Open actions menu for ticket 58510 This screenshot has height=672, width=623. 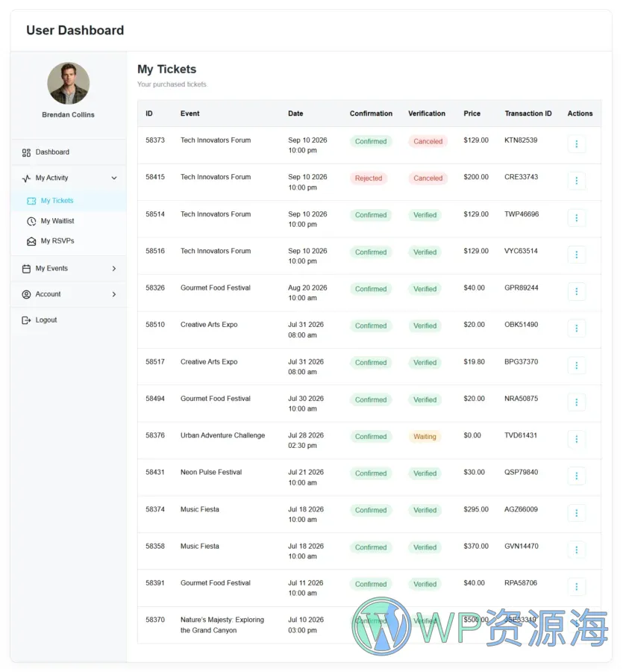coord(576,329)
